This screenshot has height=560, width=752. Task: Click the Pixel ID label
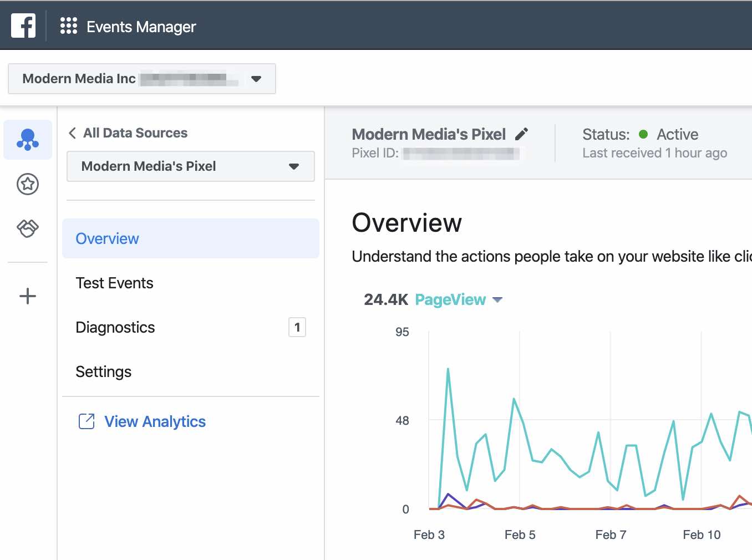[x=375, y=153]
